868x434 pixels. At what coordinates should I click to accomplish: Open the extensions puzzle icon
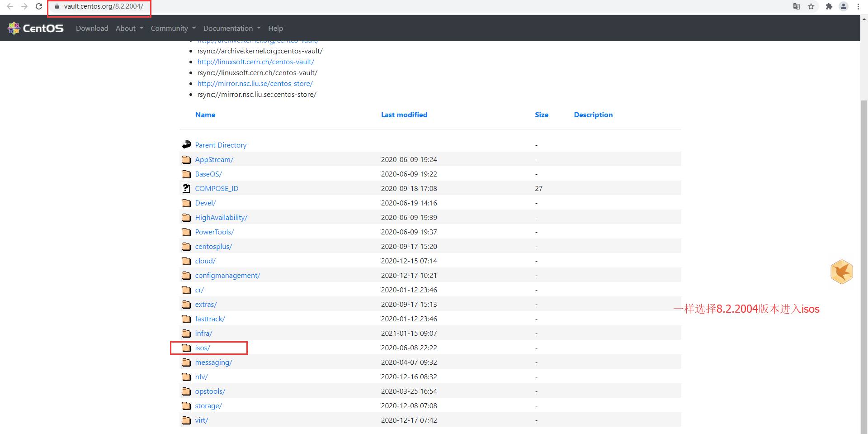pyautogui.click(x=829, y=6)
